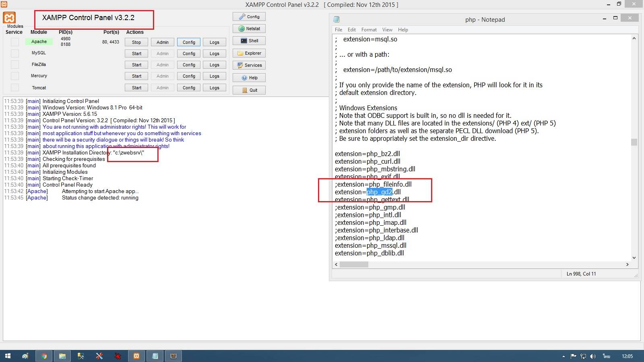This screenshot has width=644, height=362.
Task: Open the XAMPP Help button
Action: coord(249,78)
